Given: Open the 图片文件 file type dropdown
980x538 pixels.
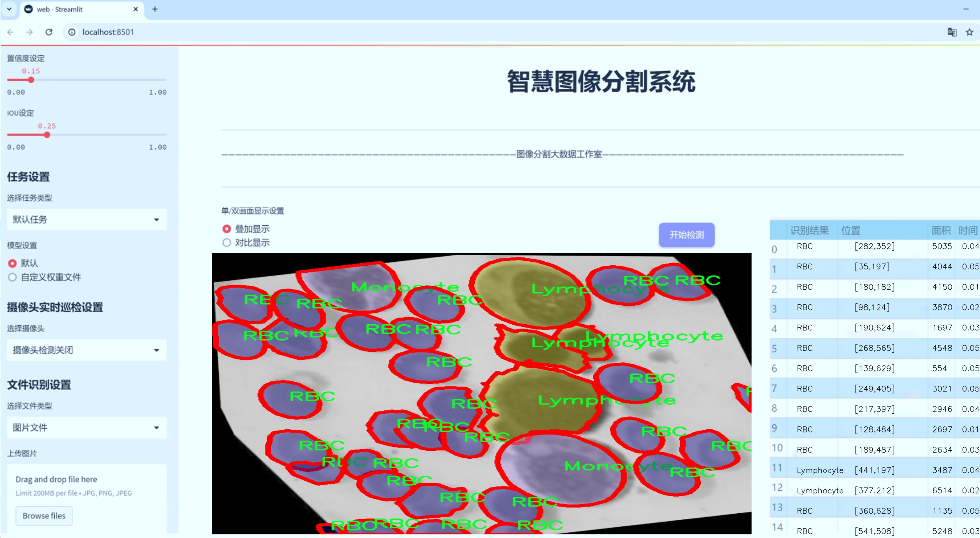Looking at the screenshot, I should 87,427.
